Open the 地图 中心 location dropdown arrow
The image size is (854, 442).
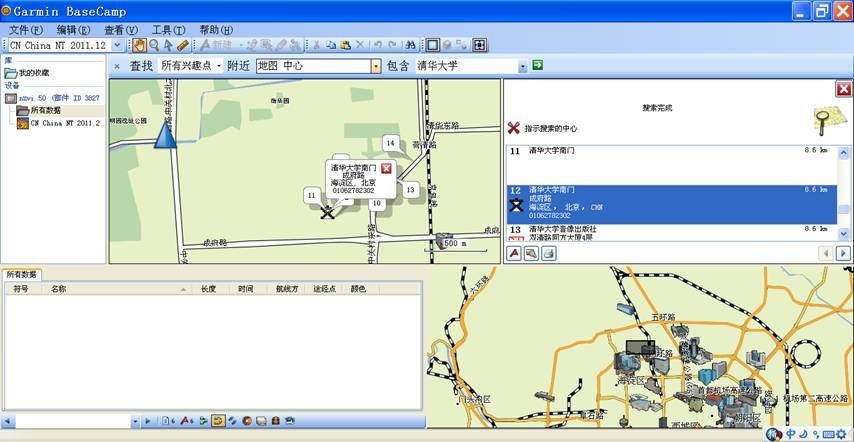tap(376, 66)
